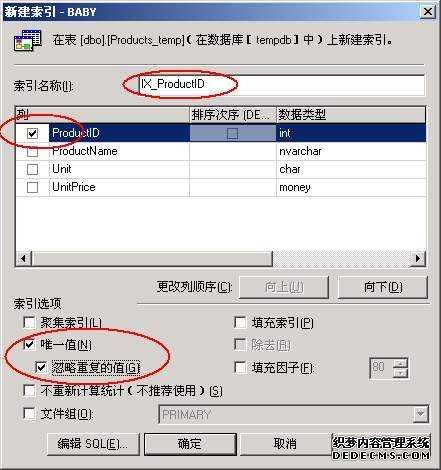
Task: Close the 新建索引 dialog window
Action: 428,12
